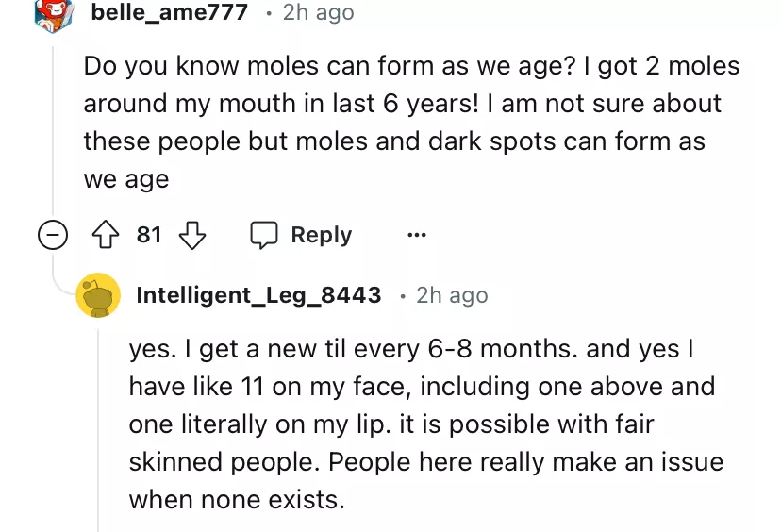Click the reply's closing line "when none exists."
Viewport: 781px width, 532px height.
(x=237, y=499)
